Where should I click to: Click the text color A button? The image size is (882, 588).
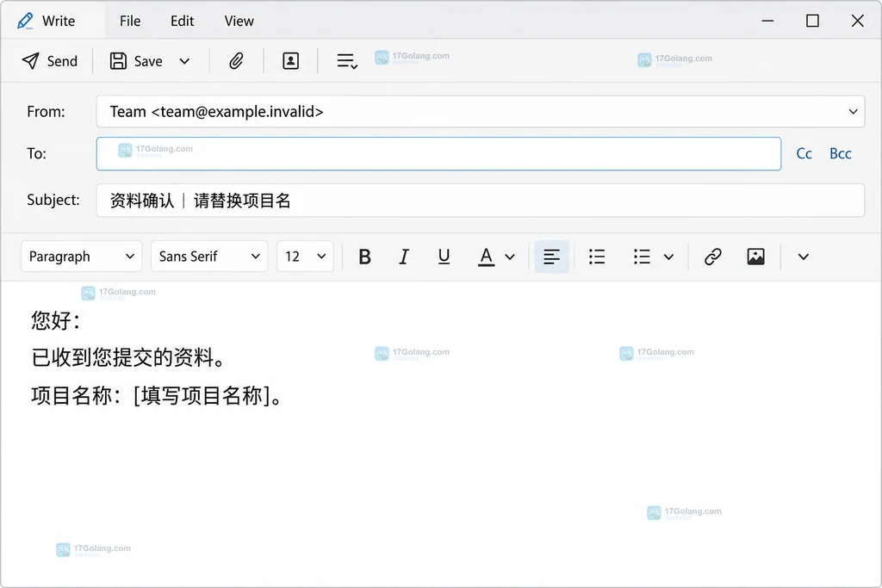(486, 257)
